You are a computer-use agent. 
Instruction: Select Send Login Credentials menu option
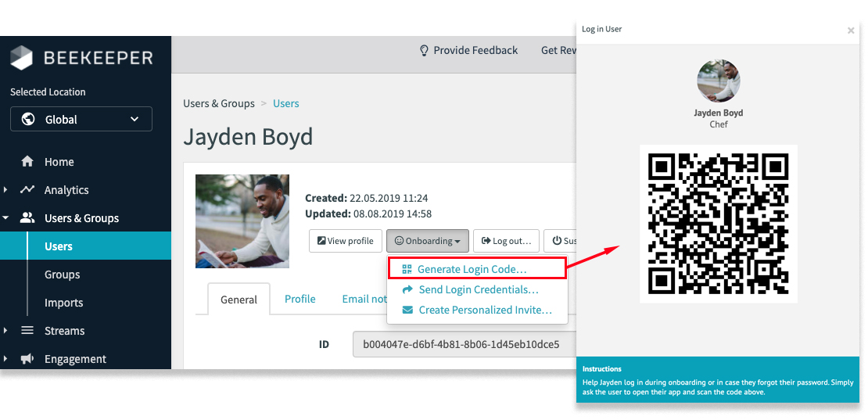478,289
